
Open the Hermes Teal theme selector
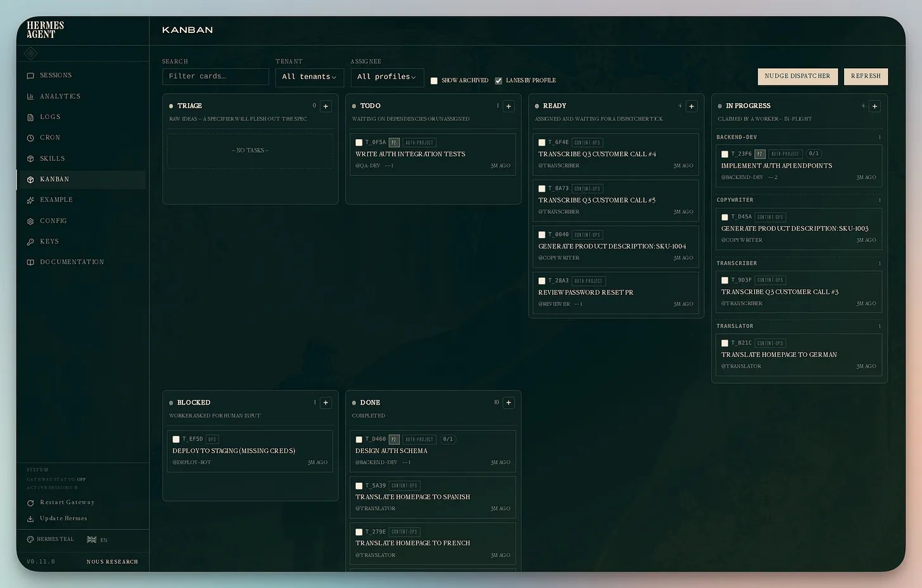51,539
